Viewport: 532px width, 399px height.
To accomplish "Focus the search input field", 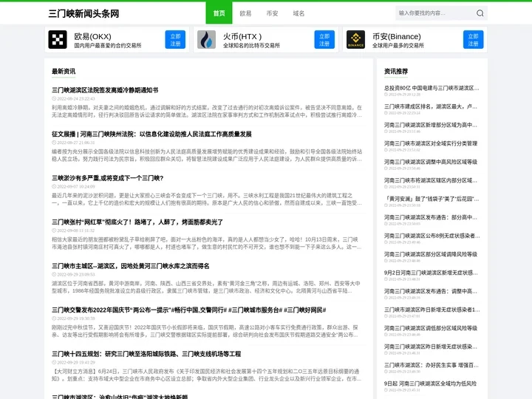I will click(435, 13).
